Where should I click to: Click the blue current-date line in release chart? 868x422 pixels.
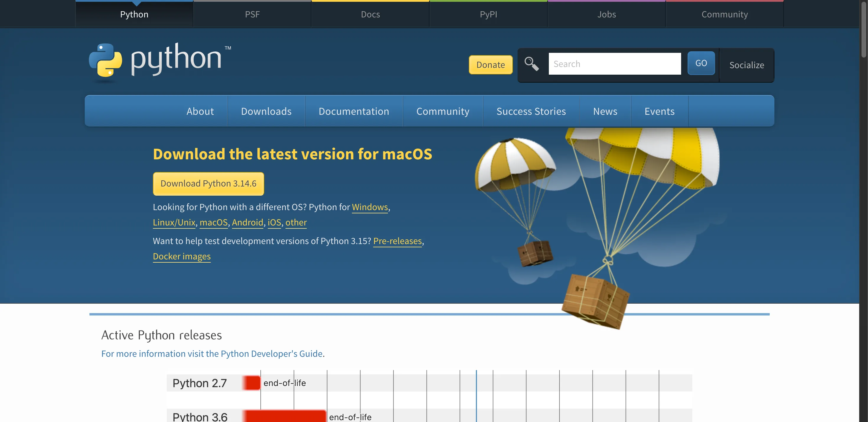pos(476,396)
